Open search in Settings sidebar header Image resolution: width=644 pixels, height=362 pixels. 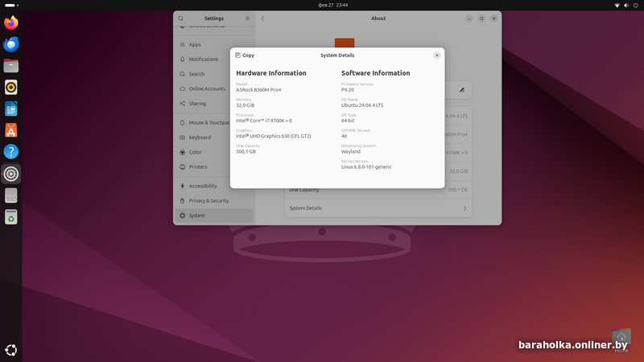click(x=180, y=19)
